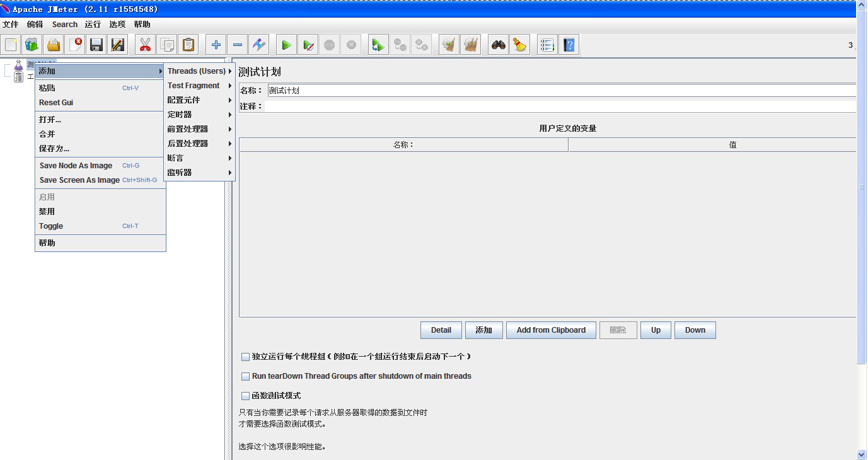Viewport: 868px width, 460px height.
Task: Click the Help question mark toolbar icon
Action: [569, 45]
